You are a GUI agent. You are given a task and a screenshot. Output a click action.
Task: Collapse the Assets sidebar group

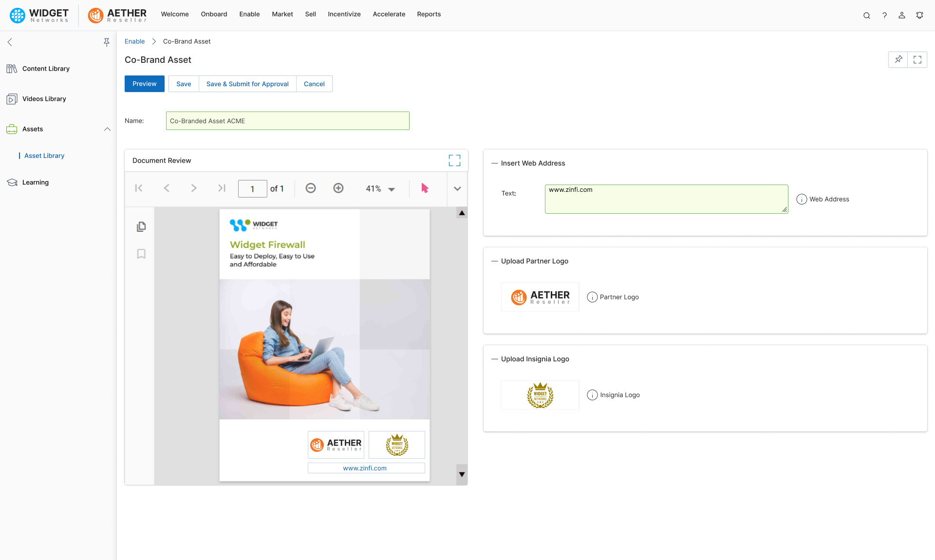(x=107, y=129)
